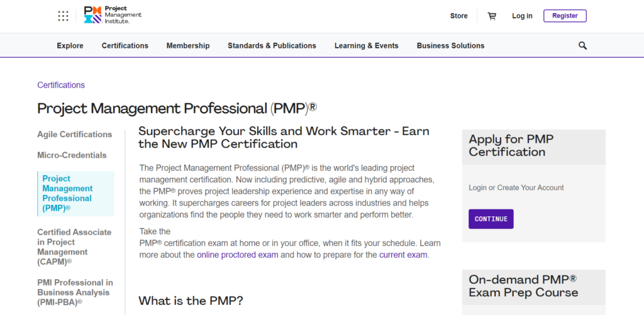Click the Project Management Institute logo

113,15
